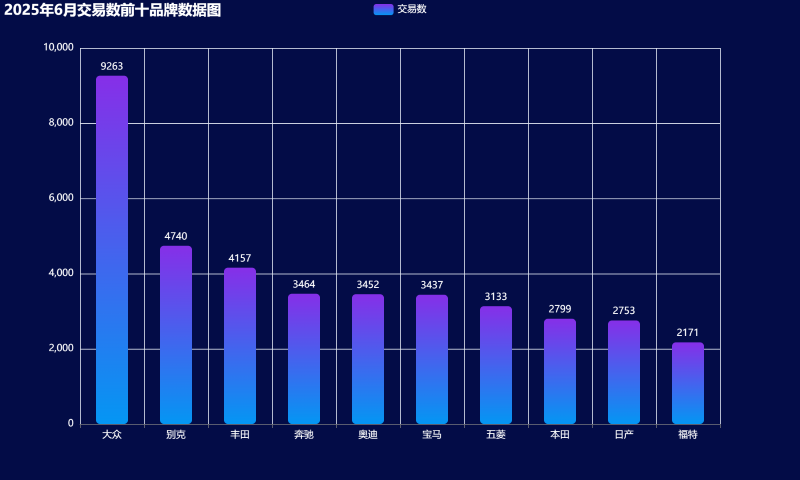
Task: Click the 宝马 axis label
Action: pyautogui.click(x=432, y=435)
